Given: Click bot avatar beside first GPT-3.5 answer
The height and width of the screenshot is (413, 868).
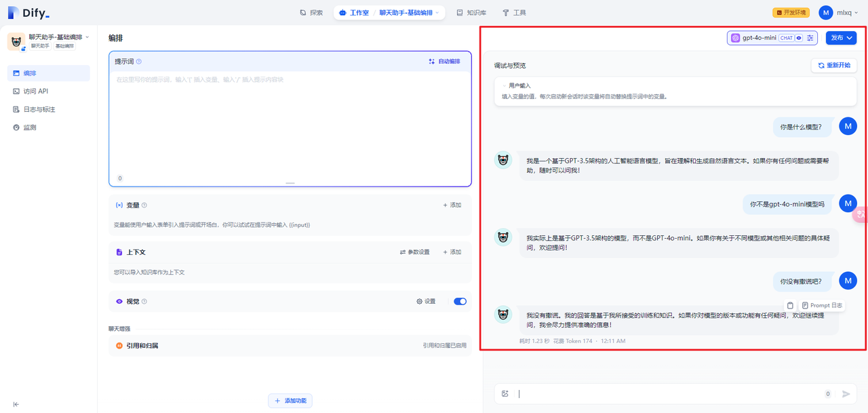Looking at the screenshot, I should [x=503, y=161].
